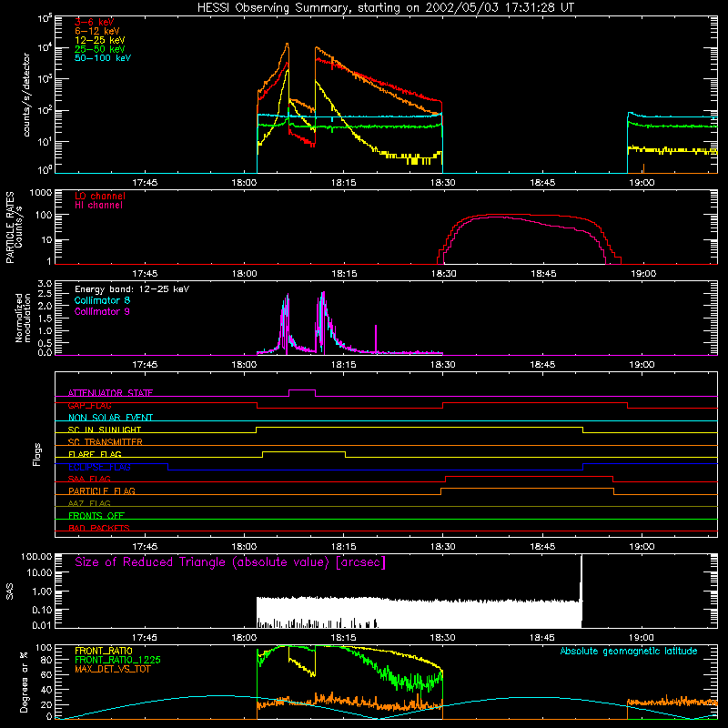Click the NON_SOLAR_EVENT flag label
The image size is (728, 728).
coord(110,418)
